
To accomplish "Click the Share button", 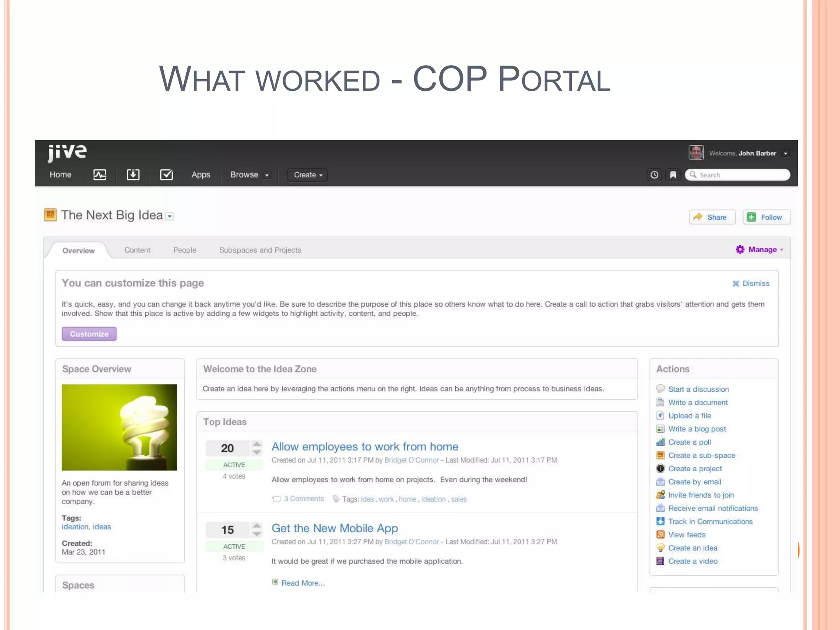I will 712,217.
